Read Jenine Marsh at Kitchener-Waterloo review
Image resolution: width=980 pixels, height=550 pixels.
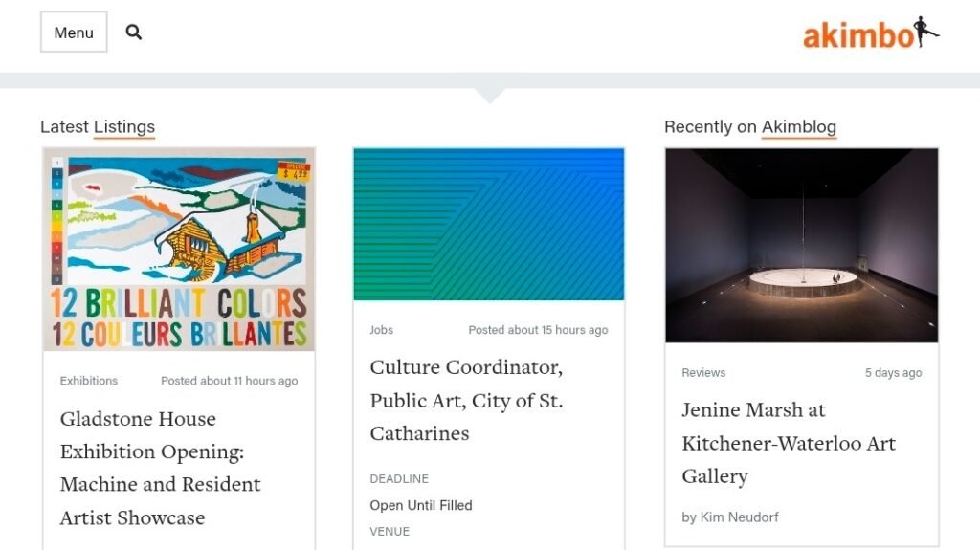tap(789, 443)
